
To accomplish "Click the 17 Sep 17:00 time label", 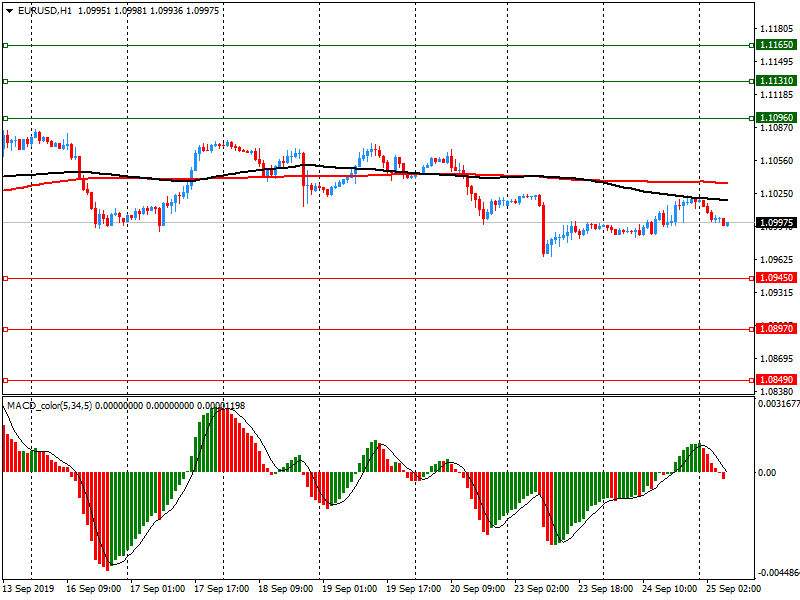I will click(x=221, y=588).
